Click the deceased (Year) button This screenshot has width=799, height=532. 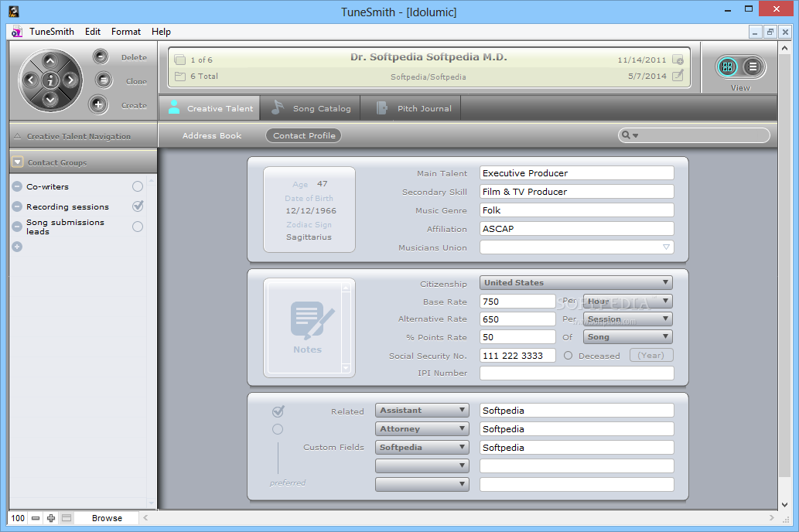(651, 355)
